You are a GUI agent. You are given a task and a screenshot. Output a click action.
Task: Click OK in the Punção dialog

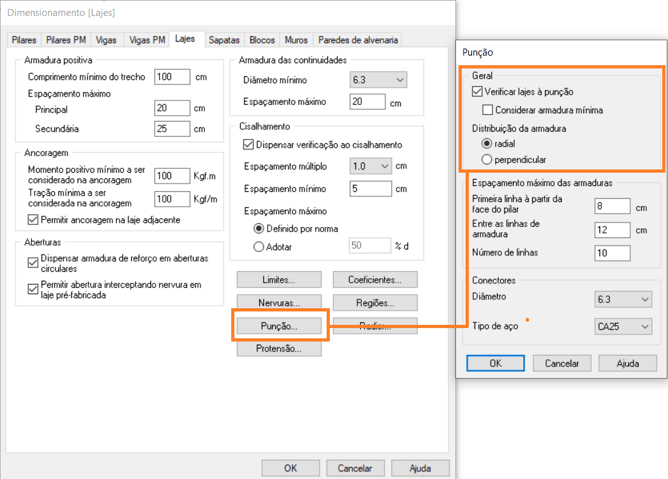pos(494,363)
